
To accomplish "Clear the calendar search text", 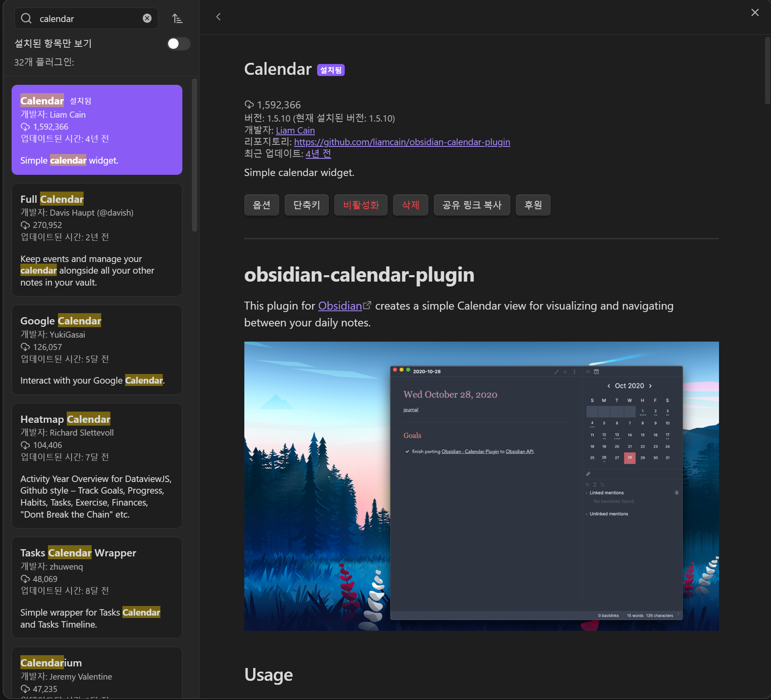I will [x=147, y=18].
